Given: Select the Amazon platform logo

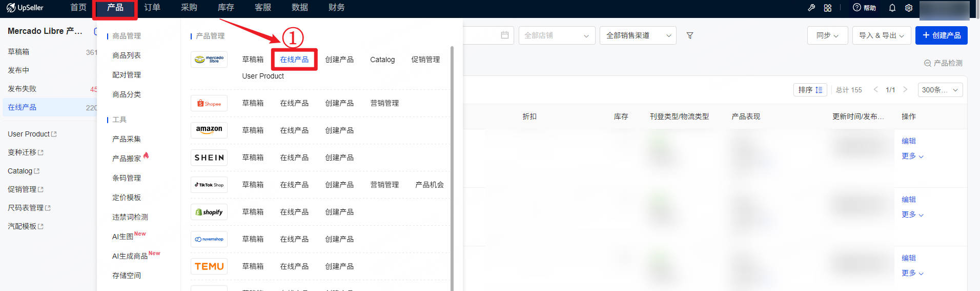Looking at the screenshot, I should click(x=209, y=130).
